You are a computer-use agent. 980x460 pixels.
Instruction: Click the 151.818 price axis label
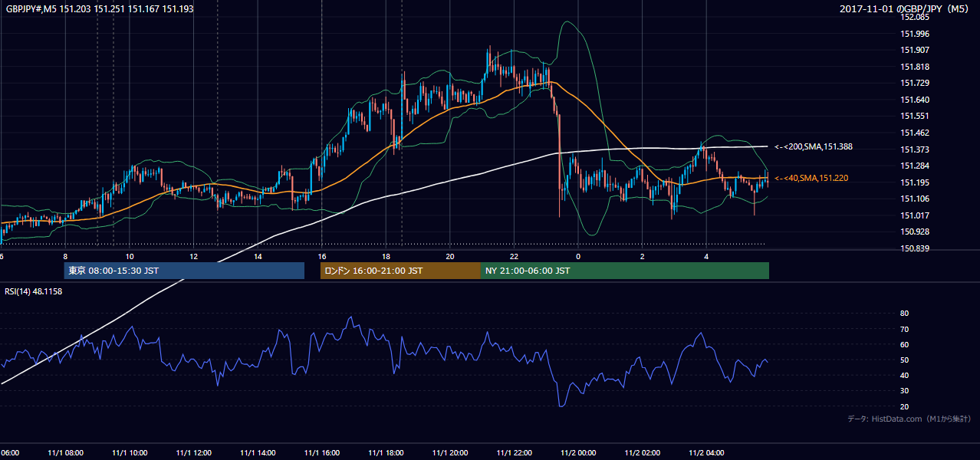click(916, 67)
